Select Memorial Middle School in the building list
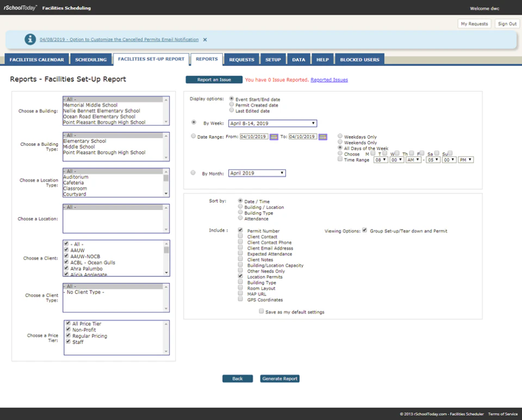The height and width of the screenshot is (420, 522). point(91,104)
